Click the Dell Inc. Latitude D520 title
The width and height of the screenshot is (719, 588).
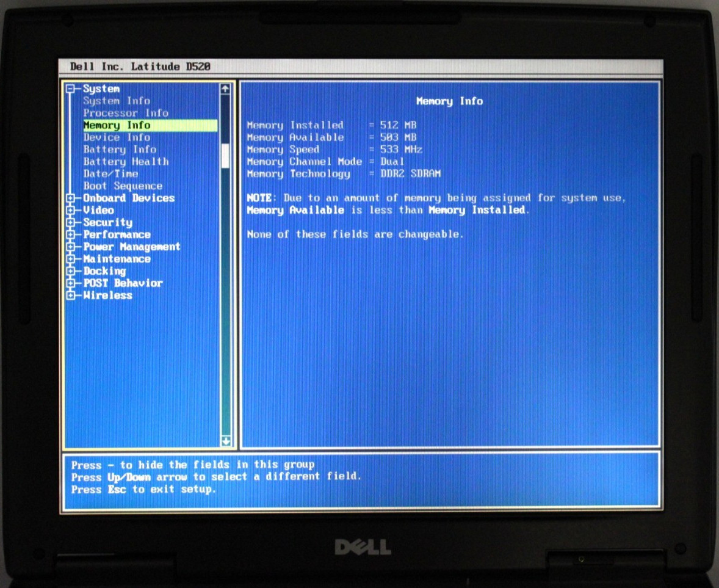pyautogui.click(x=140, y=67)
